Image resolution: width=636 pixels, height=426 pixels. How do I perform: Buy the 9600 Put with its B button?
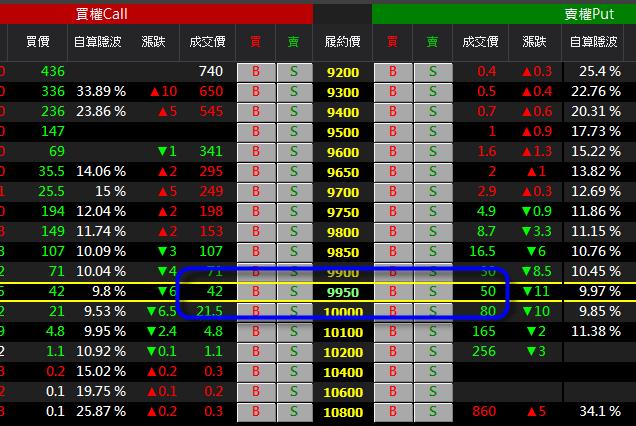tap(393, 152)
